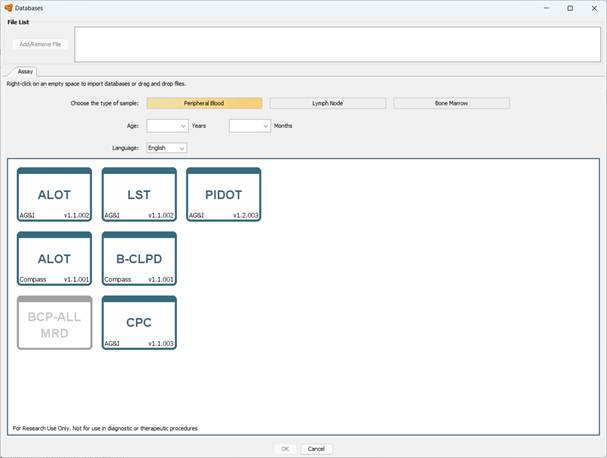The width and height of the screenshot is (607, 458).
Task: Select the LST AG&I assay tile
Action: (x=139, y=194)
